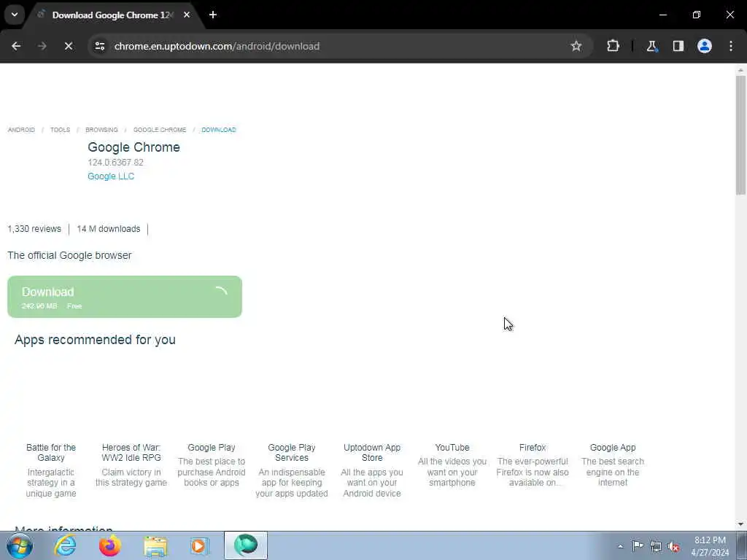
Task: Expand the tab search dropdown
Action: click(15, 15)
